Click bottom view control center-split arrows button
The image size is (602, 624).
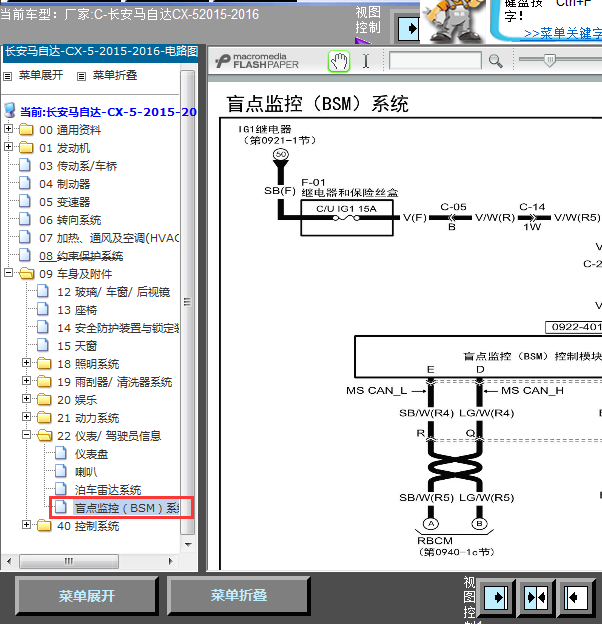tap(536, 597)
